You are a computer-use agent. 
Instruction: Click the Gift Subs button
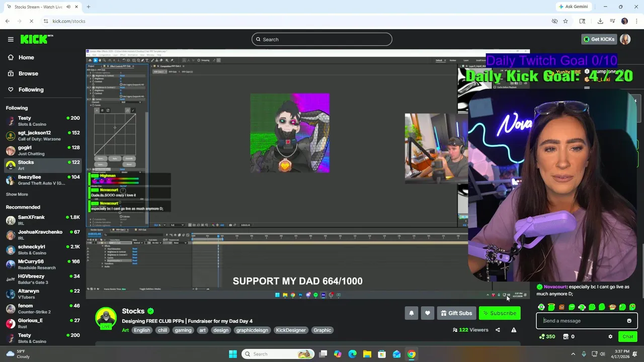click(456, 313)
